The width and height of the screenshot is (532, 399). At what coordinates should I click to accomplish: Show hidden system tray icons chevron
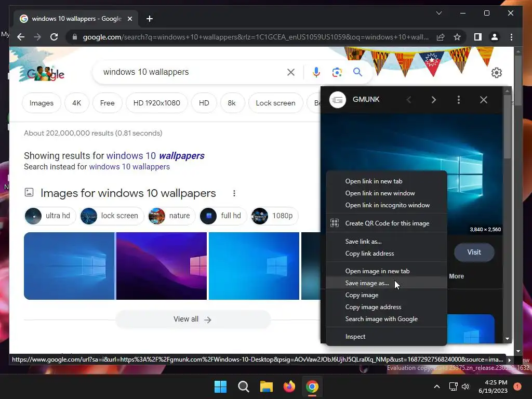(437, 387)
